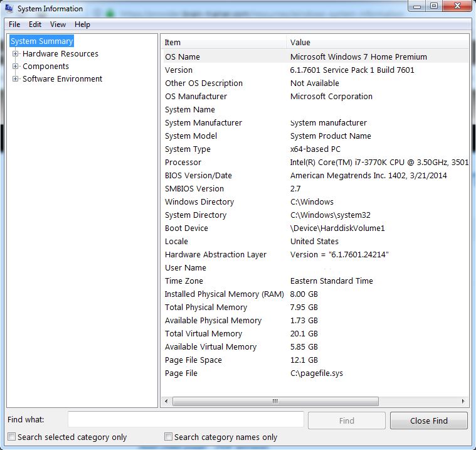Open the Edit menu

[x=35, y=24]
